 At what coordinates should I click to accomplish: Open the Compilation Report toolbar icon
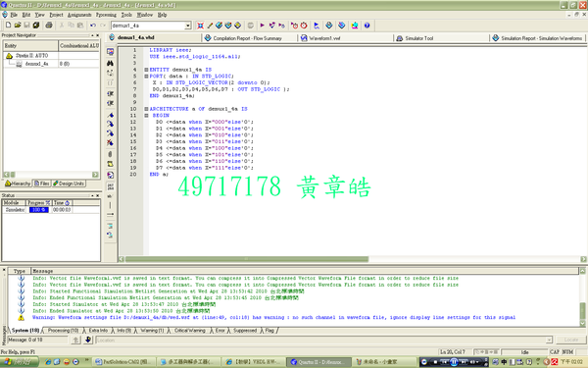pos(329,26)
